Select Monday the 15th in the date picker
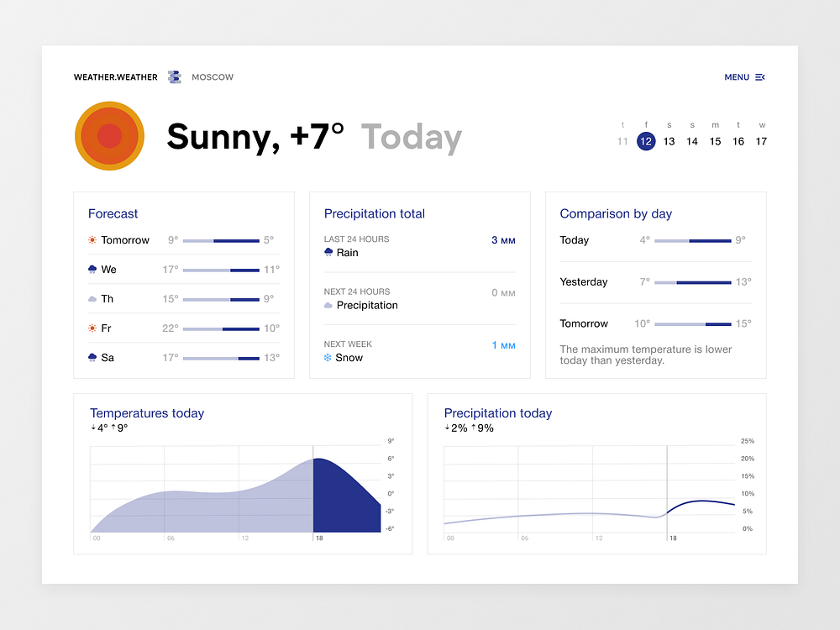Screen dimensions: 840x630 tap(715, 141)
